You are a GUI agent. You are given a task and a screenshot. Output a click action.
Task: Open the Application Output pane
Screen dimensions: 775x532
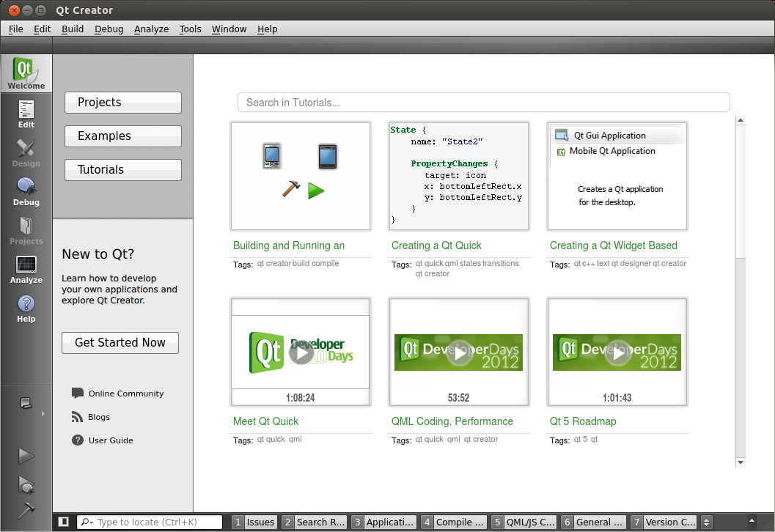point(383,522)
